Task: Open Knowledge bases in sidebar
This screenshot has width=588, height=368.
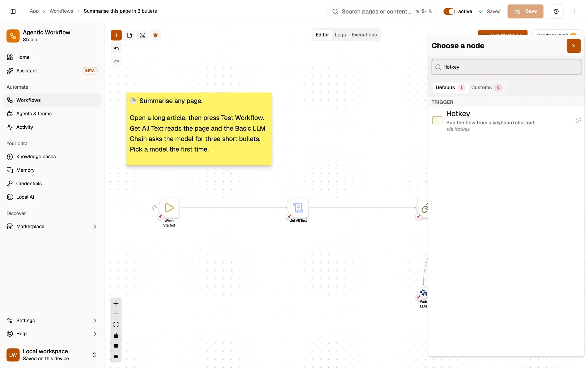Action: click(52, 157)
